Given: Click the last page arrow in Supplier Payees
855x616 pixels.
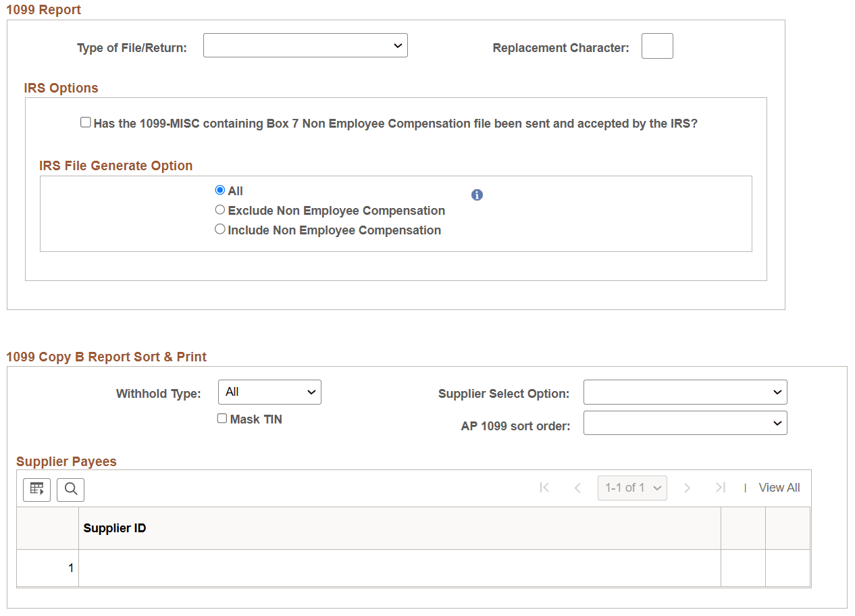Looking at the screenshot, I should point(720,487).
